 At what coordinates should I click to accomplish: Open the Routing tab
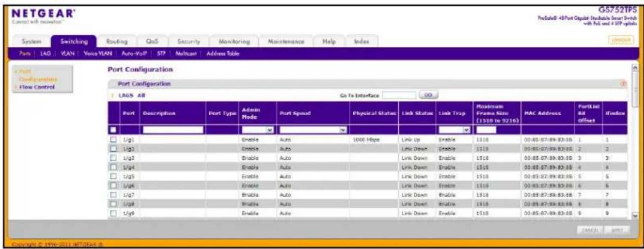(118, 41)
